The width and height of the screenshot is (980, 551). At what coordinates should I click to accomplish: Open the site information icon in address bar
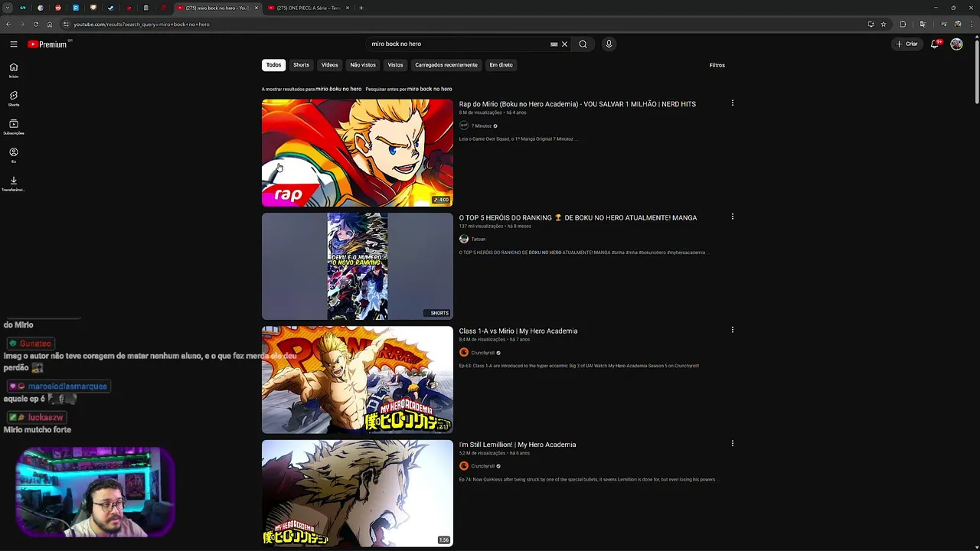[x=66, y=24]
